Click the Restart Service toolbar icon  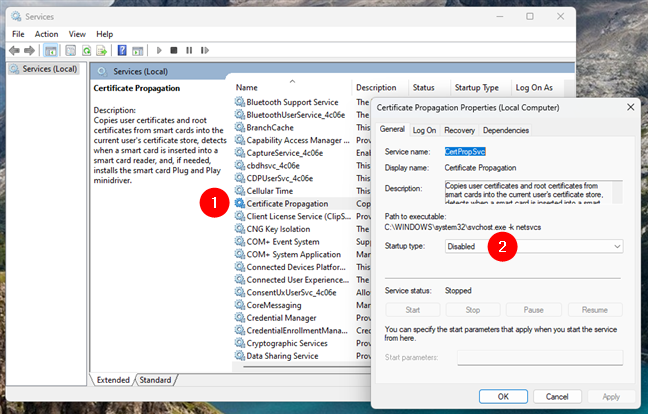pyautogui.click(x=205, y=50)
